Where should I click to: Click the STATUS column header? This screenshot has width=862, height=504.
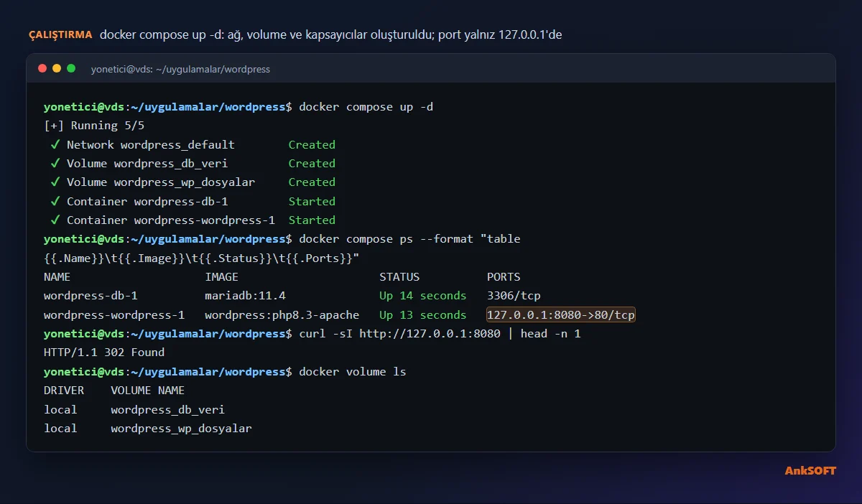tap(399, 277)
